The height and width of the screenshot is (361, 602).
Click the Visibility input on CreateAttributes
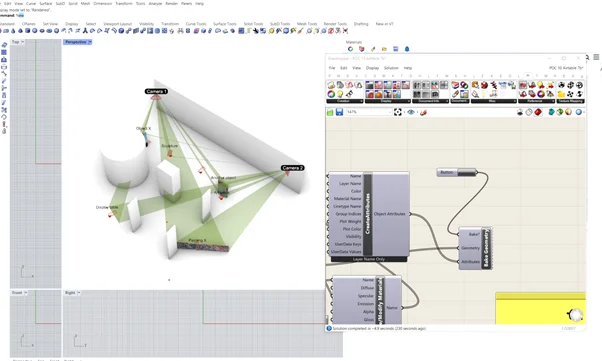[353, 237]
